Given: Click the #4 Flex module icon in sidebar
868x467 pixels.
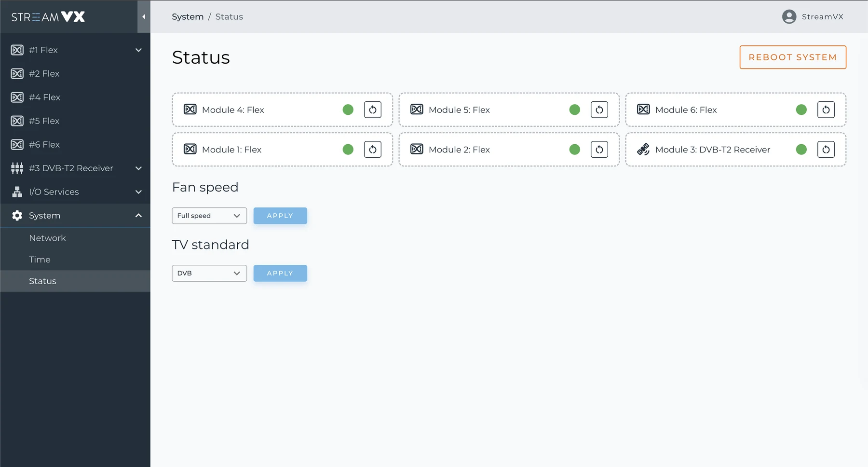Looking at the screenshot, I should [x=17, y=97].
